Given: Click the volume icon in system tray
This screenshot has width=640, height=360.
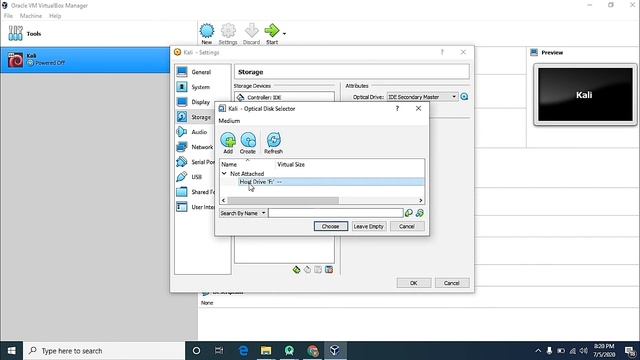Looking at the screenshot, I should pyautogui.click(x=584, y=351).
